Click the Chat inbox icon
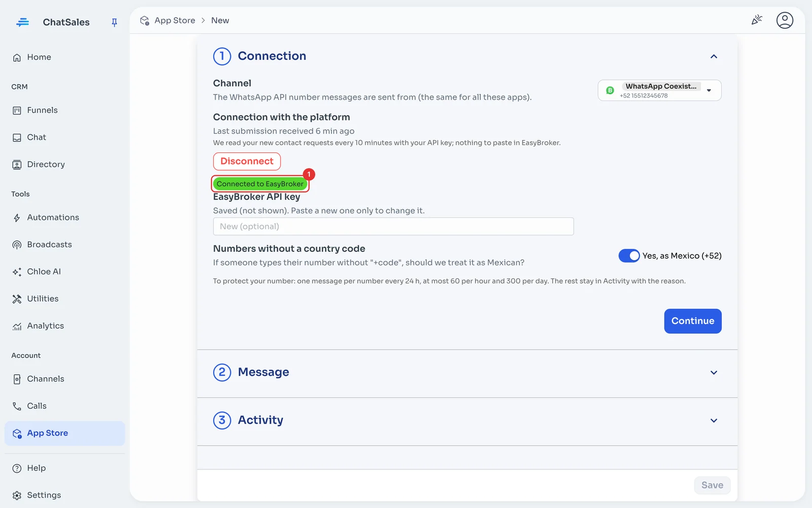The image size is (812, 508). [17, 137]
